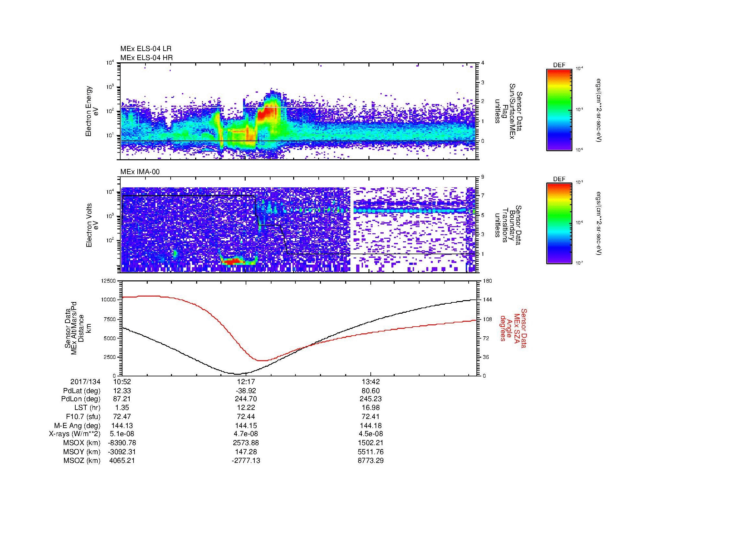Click the LST value 1.35
Viewport: 756px width, 534px height.
[x=122, y=408]
